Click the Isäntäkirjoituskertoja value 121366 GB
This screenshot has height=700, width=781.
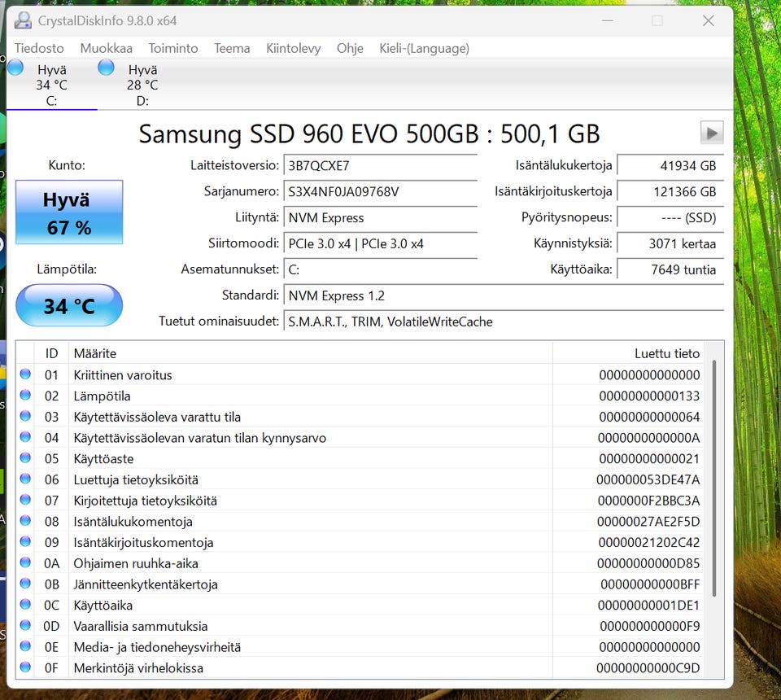[670, 191]
